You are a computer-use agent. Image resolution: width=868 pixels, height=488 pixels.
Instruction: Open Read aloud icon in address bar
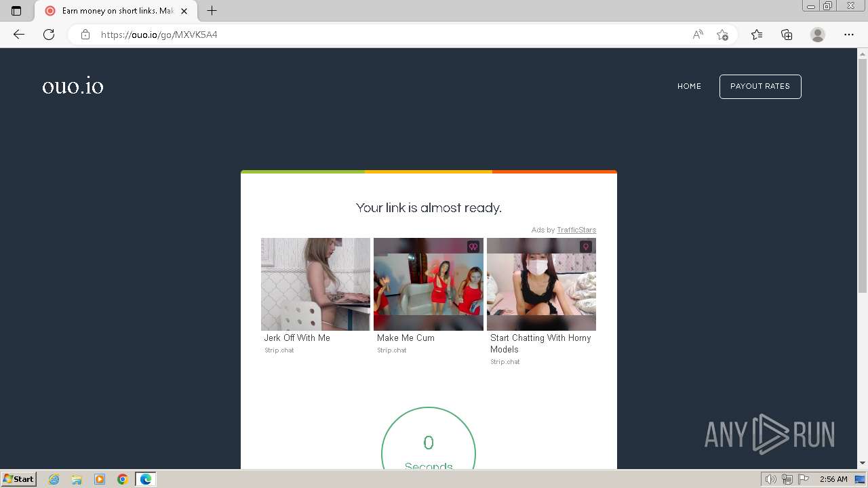[x=698, y=35]
